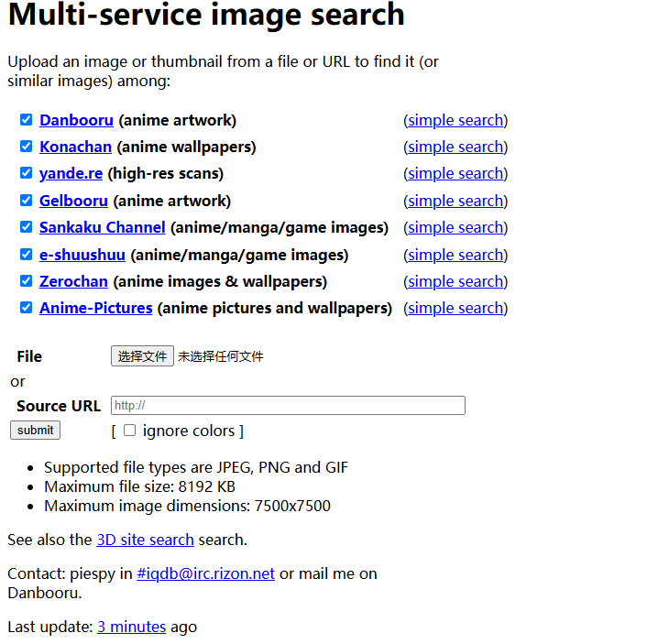Click the Supported file types are JPEG, PNG and GIF line
647x644 pixels.
(196, 467)
